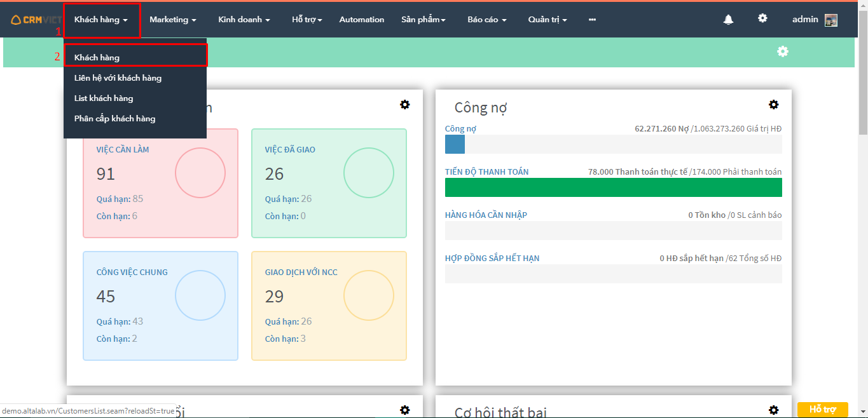Image resolution: width=868 pixels, height=418 pixels.
Task: Expand the Kinh doanh dropdown menu
Action: point(244,20)
